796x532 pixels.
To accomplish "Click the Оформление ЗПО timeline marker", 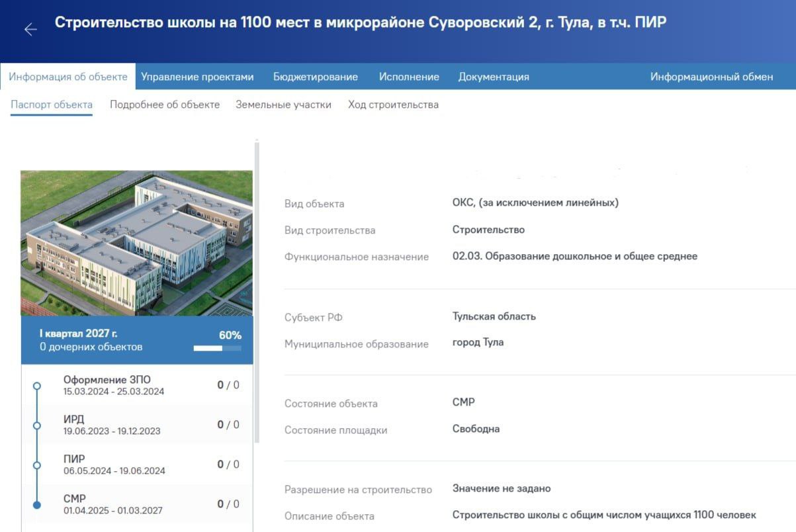I will 37,385.
